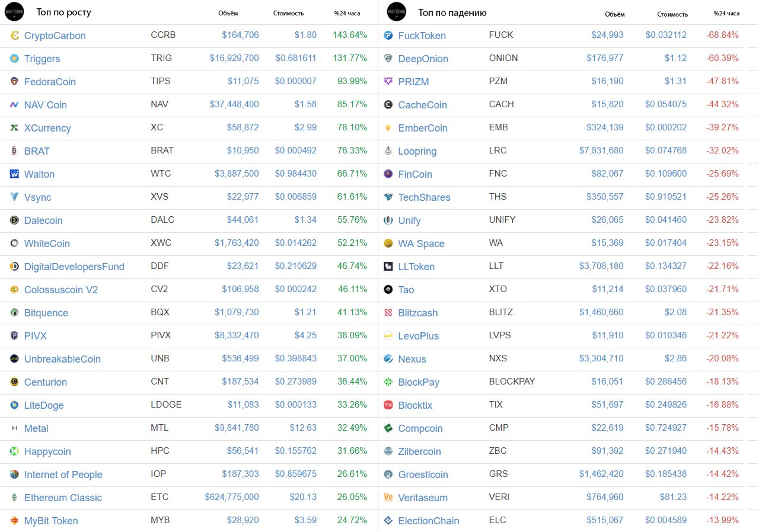Open the Triggers coin link
This screenshot has width=759, height=532.
[x=42, y=59]
